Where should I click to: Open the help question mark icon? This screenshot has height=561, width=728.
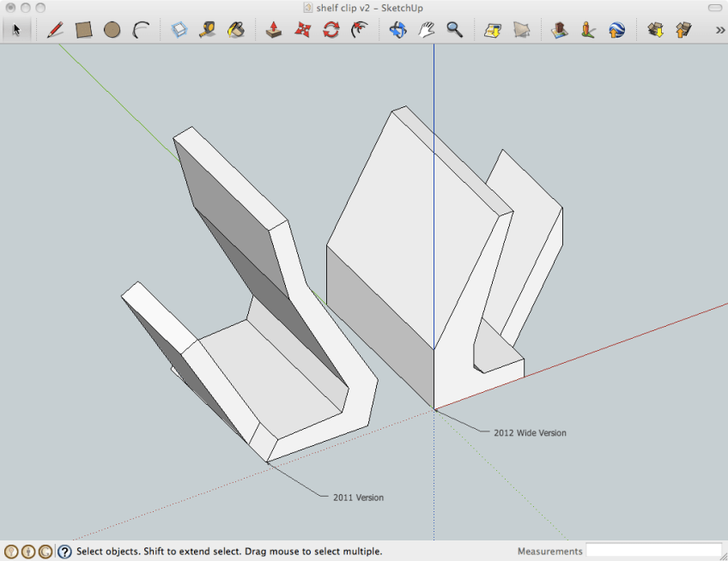[64, 552]
